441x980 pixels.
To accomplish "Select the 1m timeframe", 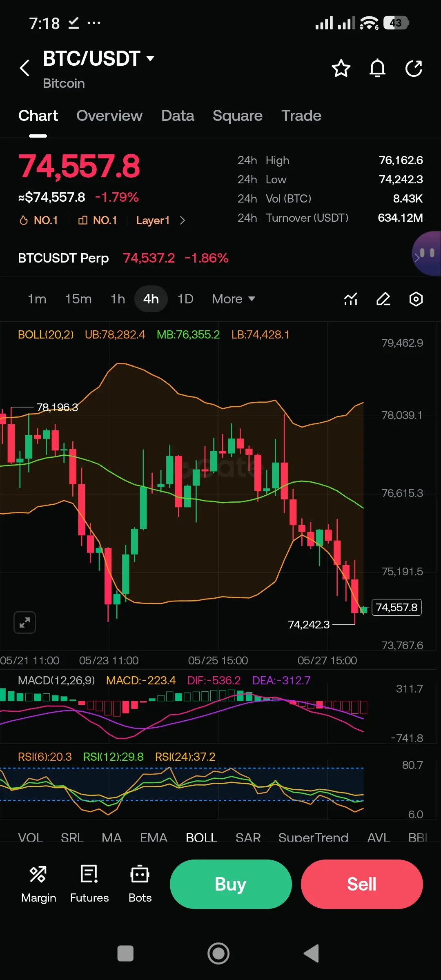I will (x=37, y=299).
